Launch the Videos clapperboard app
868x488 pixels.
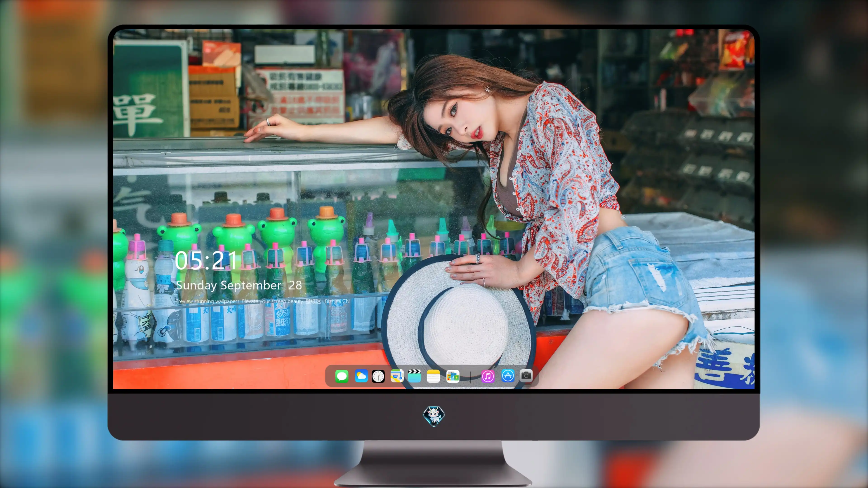click(x=415, y=376)
